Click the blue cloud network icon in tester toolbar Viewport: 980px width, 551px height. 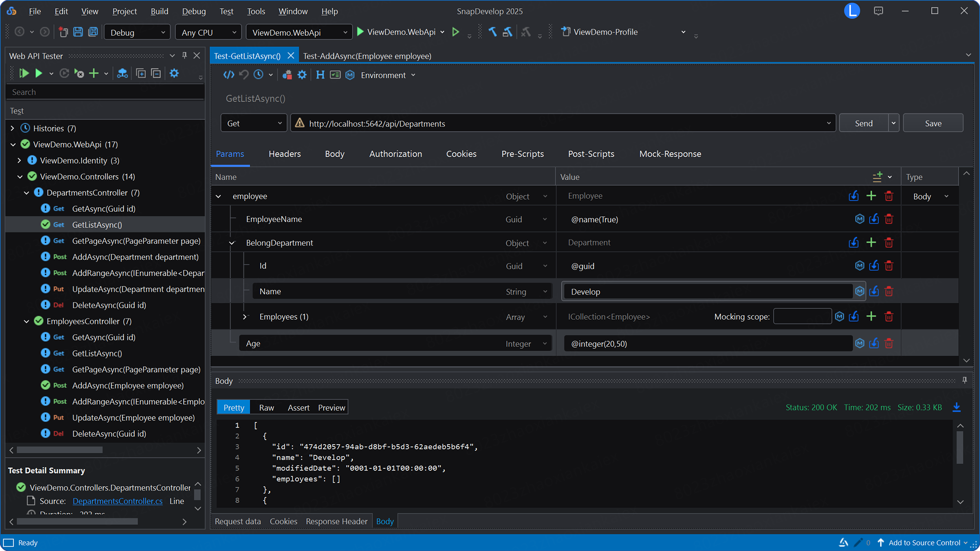pos(122,74)
